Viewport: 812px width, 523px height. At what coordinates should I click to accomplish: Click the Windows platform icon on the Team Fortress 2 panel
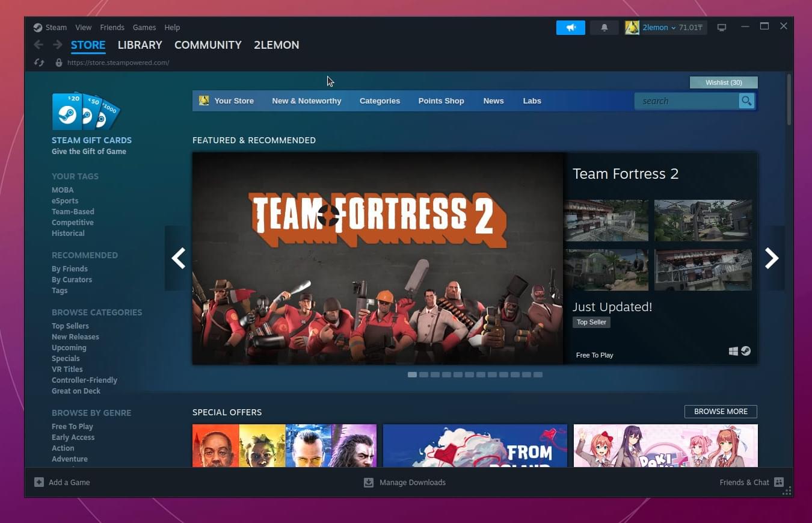(733, 351)
